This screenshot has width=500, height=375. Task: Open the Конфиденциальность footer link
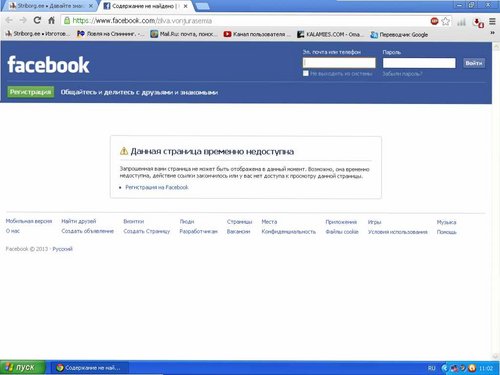288,231
